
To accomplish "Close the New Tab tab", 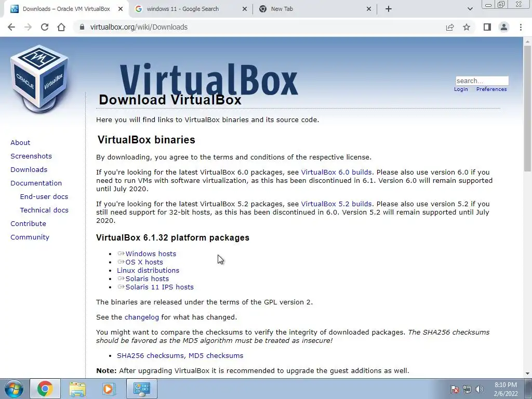I will pos(369,9).
